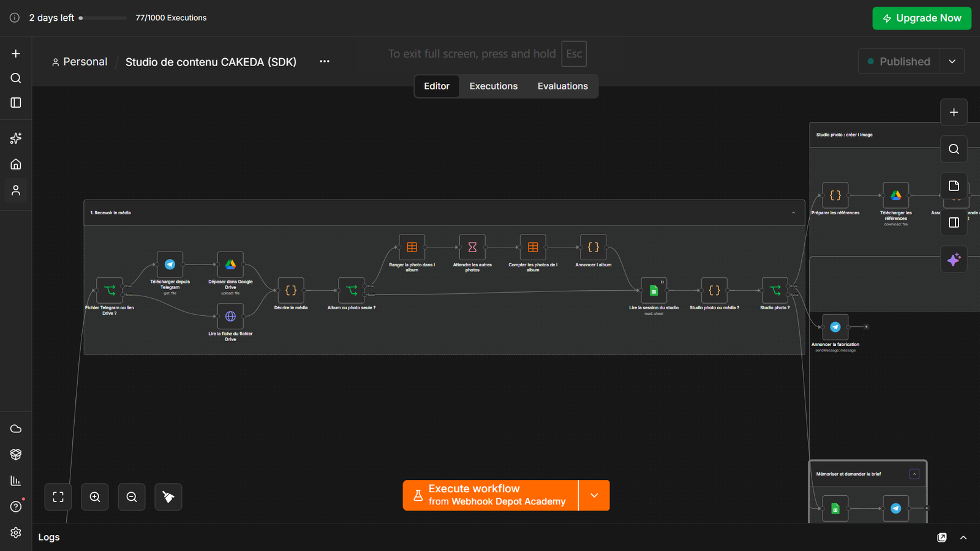This screenshot has height=551, width=980.
Task: Expand the Logs panel chevron
Action: coord(963,538)
